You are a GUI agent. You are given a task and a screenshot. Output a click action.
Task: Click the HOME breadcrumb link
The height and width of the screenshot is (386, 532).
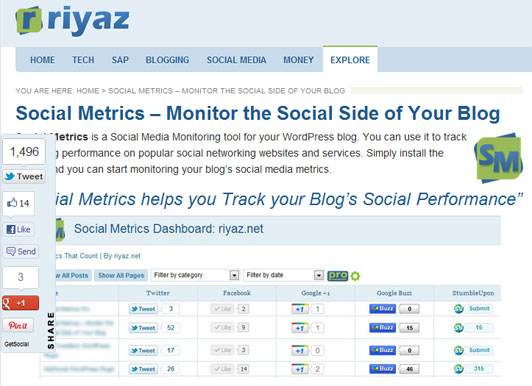(88, 91)
